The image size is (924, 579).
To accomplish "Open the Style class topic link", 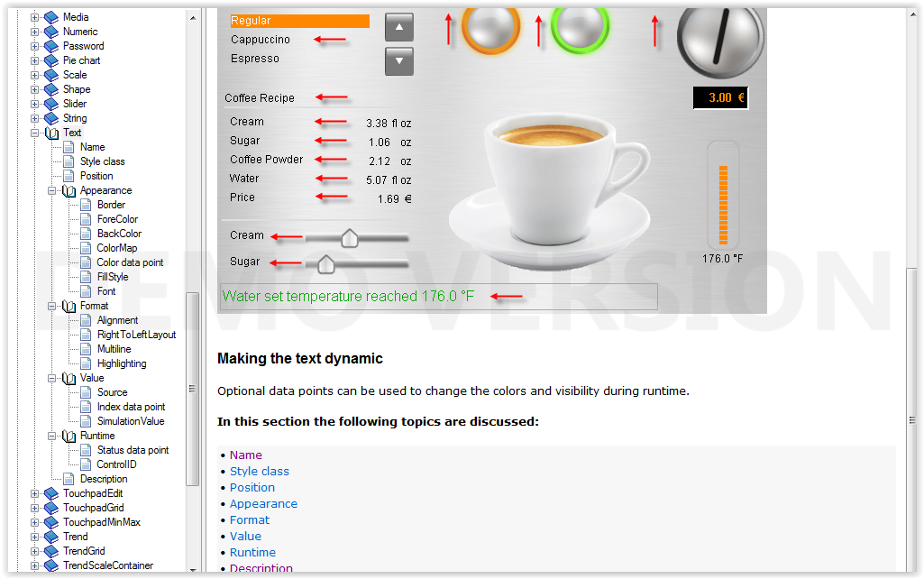I will tap(260, 472).
